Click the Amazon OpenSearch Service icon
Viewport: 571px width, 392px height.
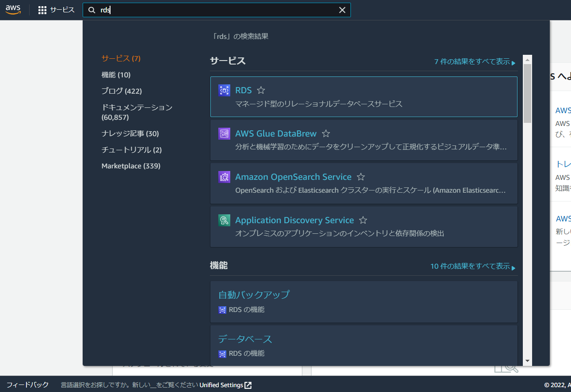pyautogui.click(x=224, y=177)
